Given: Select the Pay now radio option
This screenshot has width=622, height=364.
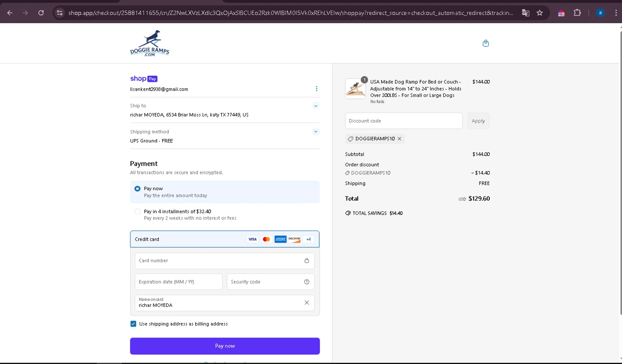Looking at the screenshot, I should (137, 189).
